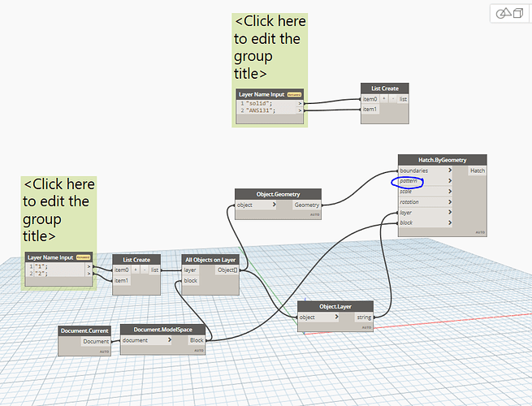Viewport: 532px width, 406px height.
Task: Expand the rotation port chevron on Hatch.ByGeometry
Action: pyautogui.click(x=450, y=202)
